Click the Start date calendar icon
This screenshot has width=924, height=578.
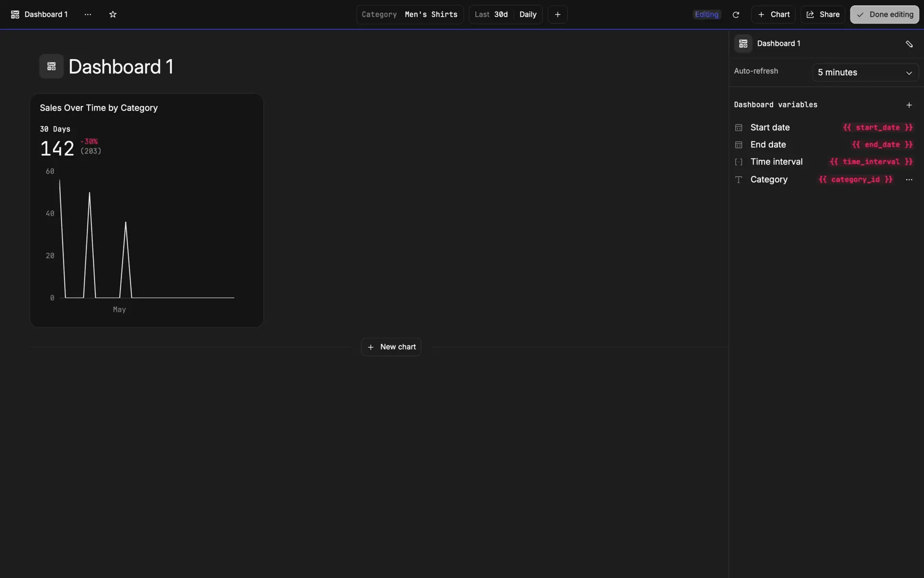tap(739, 128)
